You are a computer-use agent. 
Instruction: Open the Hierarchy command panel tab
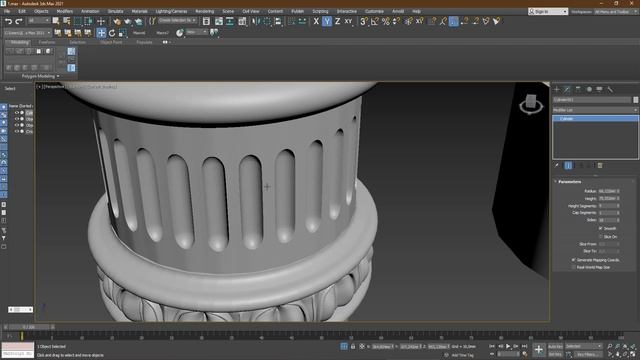578,89
